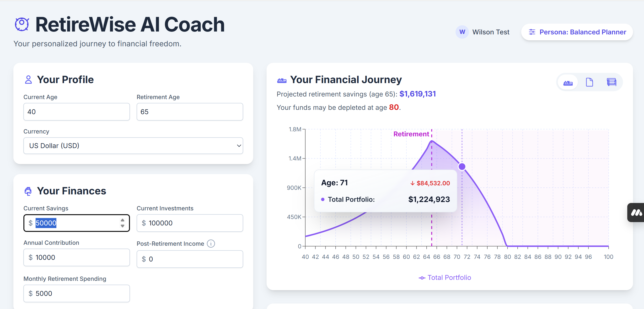Click the sliders icon inside the Persona button
Image resolution: width=644 pixels, height=309 pixels.
pyautogui.click(x=532, y=32)
